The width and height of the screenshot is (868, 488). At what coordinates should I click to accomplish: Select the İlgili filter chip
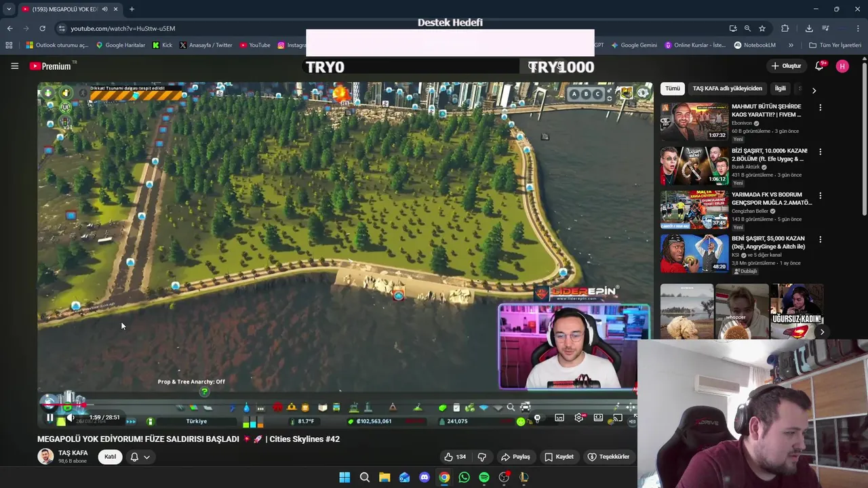tap(781, 89)
